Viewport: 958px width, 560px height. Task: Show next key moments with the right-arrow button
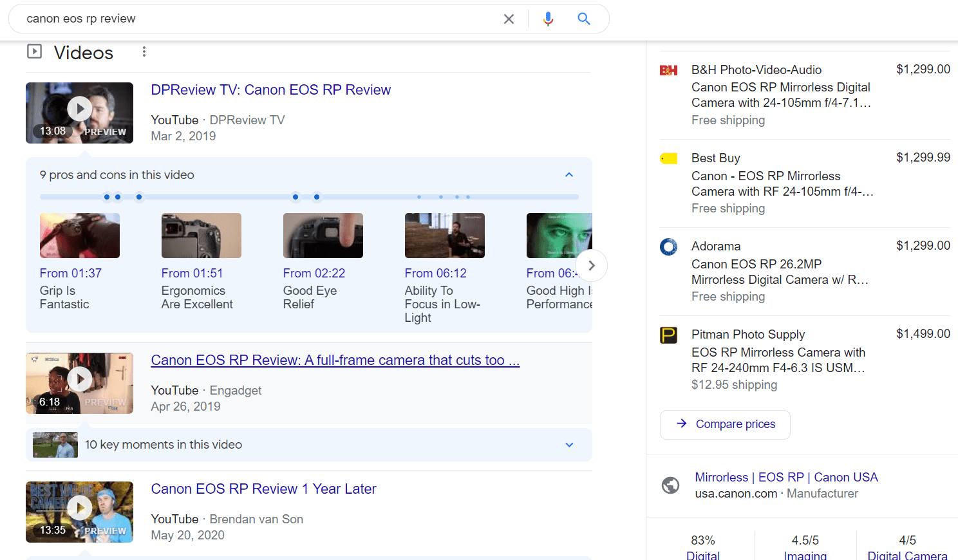(x=591, y=265)
